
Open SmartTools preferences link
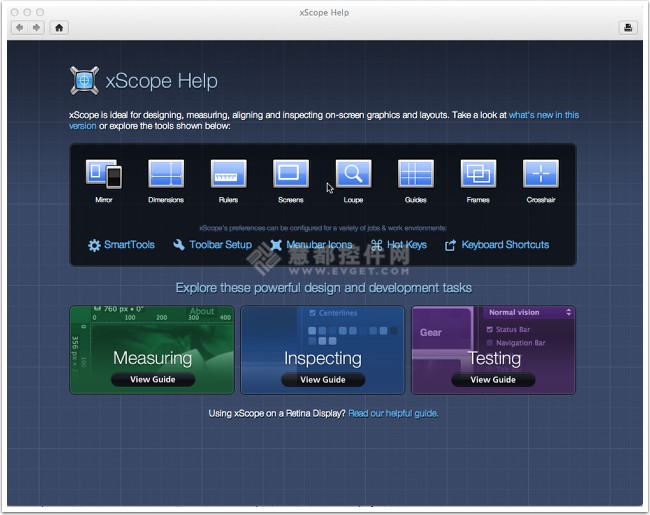pos(129,245)
